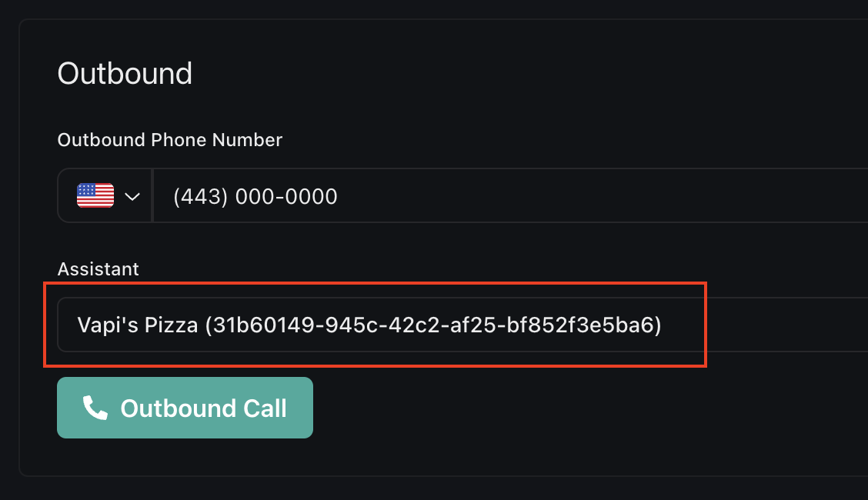Click the word Outbound on the green button

coord(176,408)
